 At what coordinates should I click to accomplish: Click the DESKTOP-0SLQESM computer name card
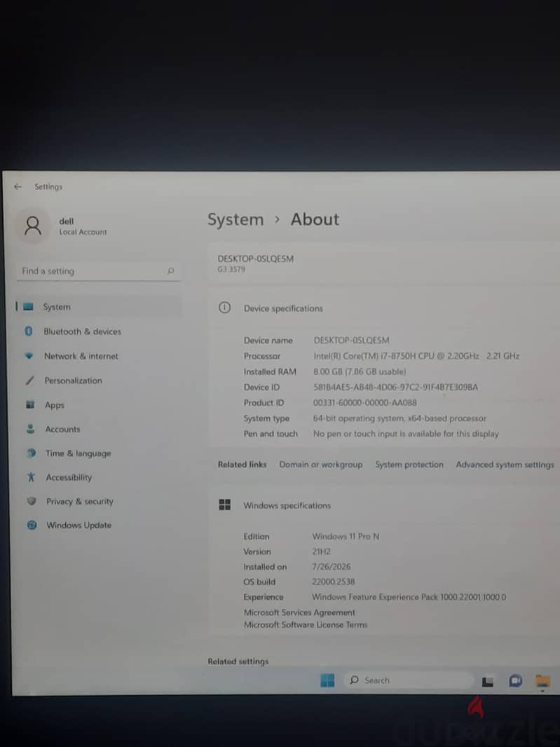[x=383, y=263]
